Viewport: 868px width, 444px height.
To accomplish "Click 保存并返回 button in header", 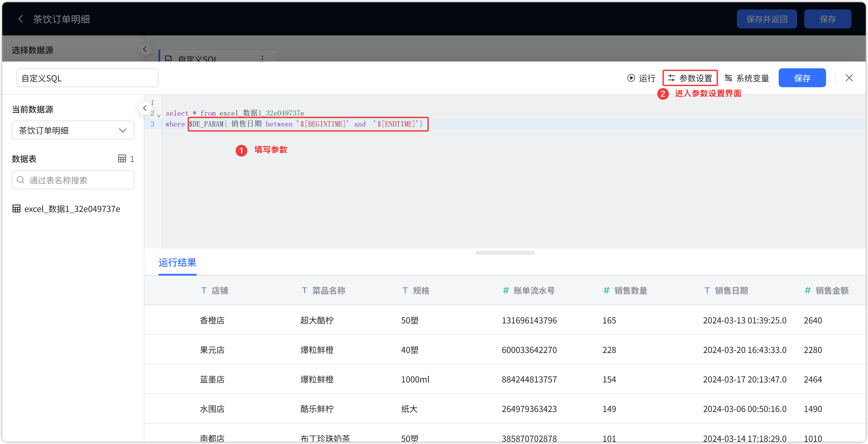I will (x=766, y=19).
